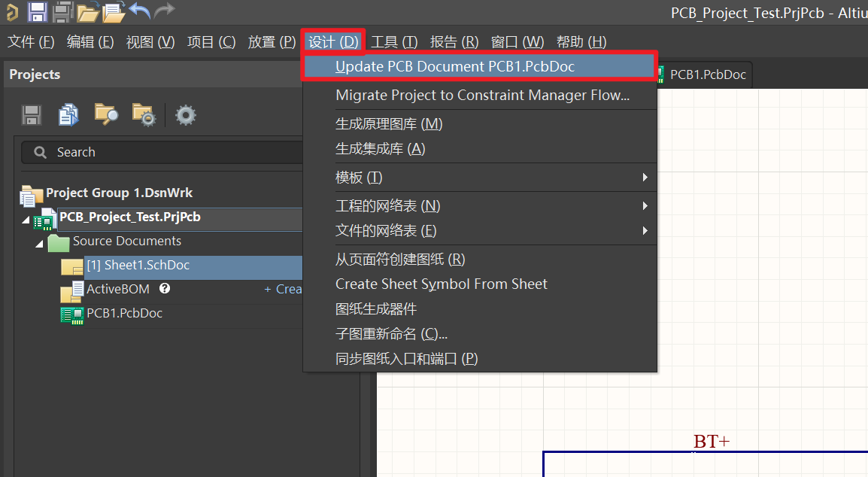Viewport: 868px width, 477px height.
Task: Choose 生成集成库 (A)
Action: point(479,149)
